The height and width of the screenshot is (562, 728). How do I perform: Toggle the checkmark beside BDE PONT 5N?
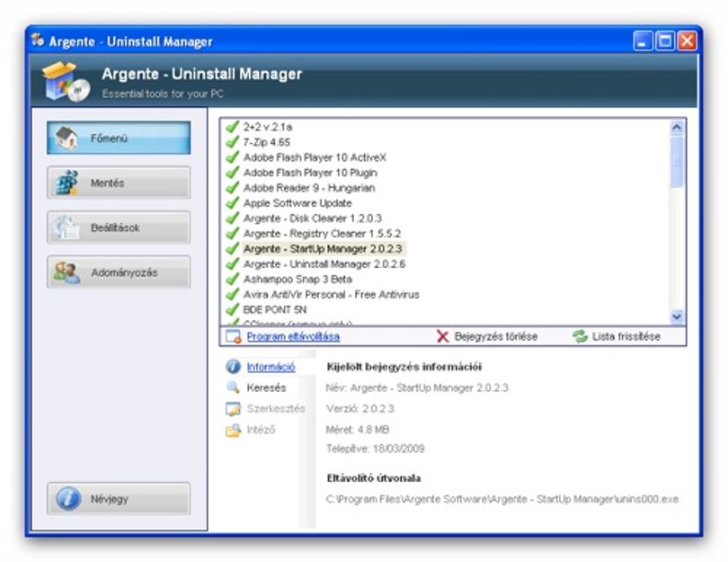(232, 309)
